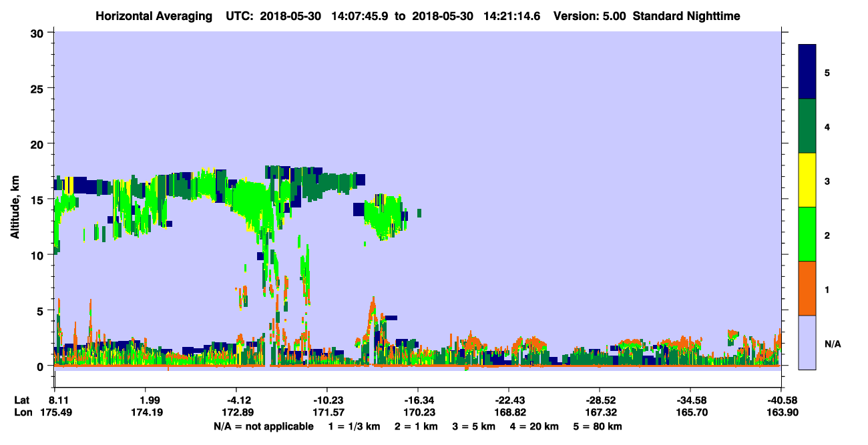This screenshot has height=445, width=868.
Task: Click the longitude value 172.89
Action: pos(236,413)
